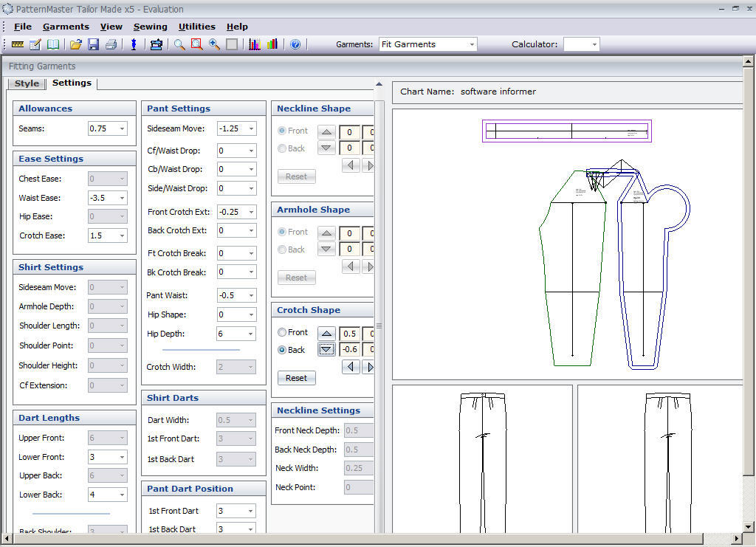The width and height of the screenshot is (756, 547).
Task: Click the print icon in the toolbar
Action: (x=111, y=44)
